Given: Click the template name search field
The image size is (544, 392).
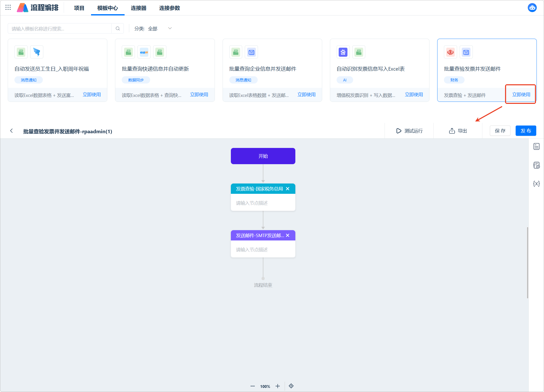Looking at the screenshot, I should [x=60, y=29].
